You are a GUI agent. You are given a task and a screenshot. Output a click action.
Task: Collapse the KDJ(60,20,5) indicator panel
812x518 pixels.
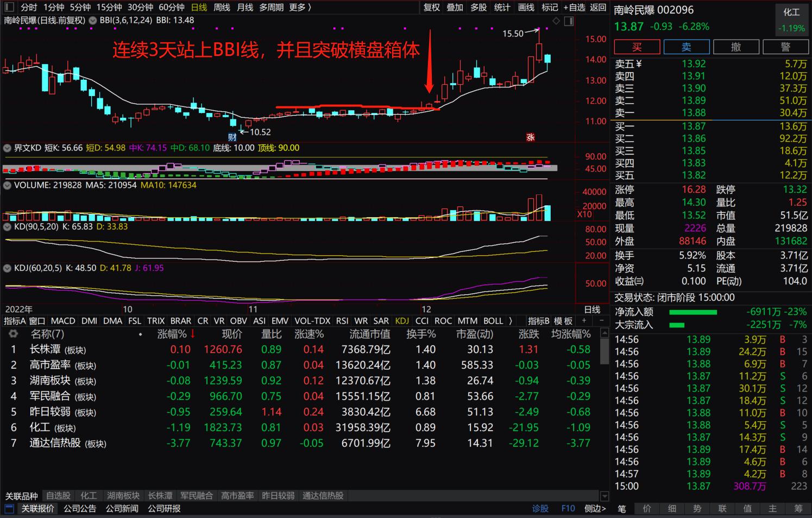click(x=7, y=268)
